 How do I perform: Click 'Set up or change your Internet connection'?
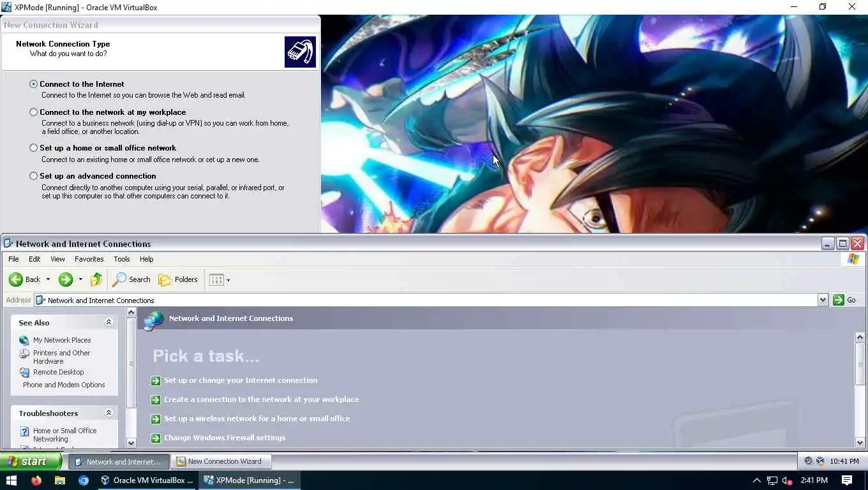[241, 380]
